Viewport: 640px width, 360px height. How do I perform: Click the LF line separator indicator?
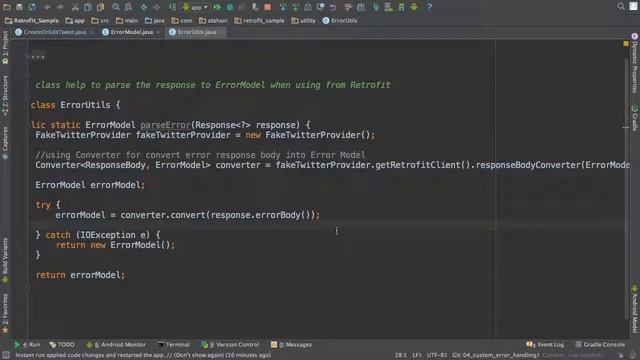coord(416,355)
